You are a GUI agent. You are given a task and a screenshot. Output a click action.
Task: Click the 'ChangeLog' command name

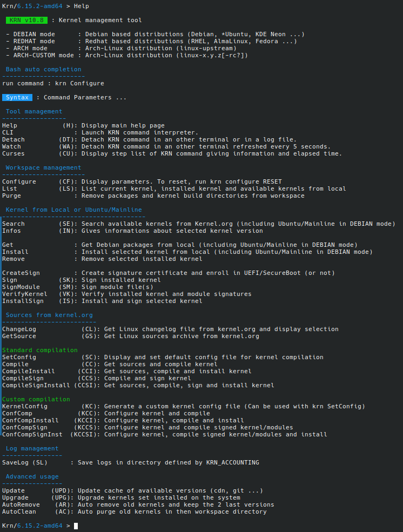[19, 329]
